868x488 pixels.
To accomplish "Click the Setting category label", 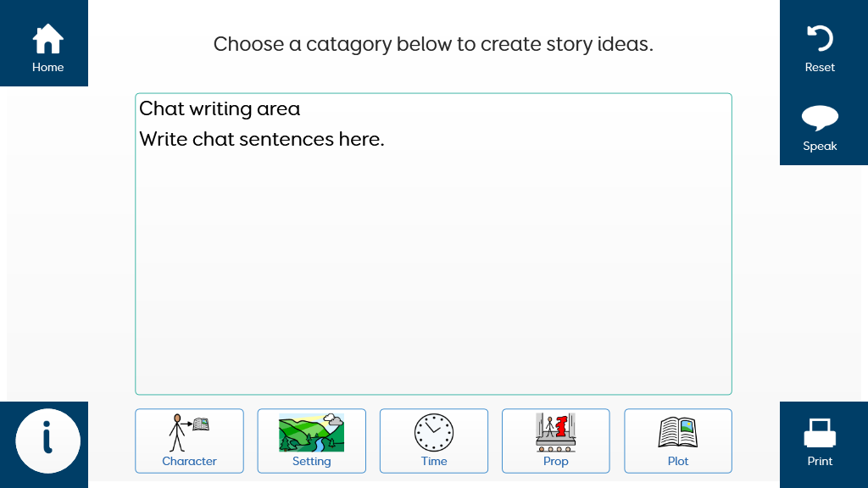I will pyautogui.click(x=312, y=461).
